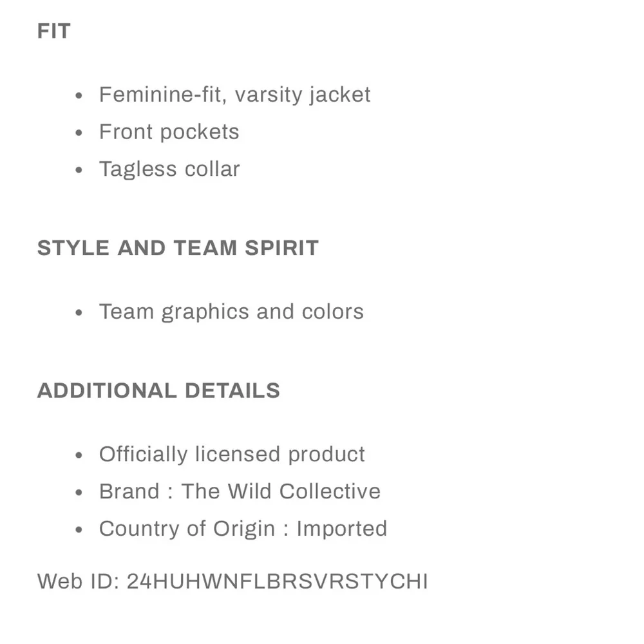Screen dimensions: 644x644
Task: Click the "Web ID:" label
Action: [x=78, y=582]
